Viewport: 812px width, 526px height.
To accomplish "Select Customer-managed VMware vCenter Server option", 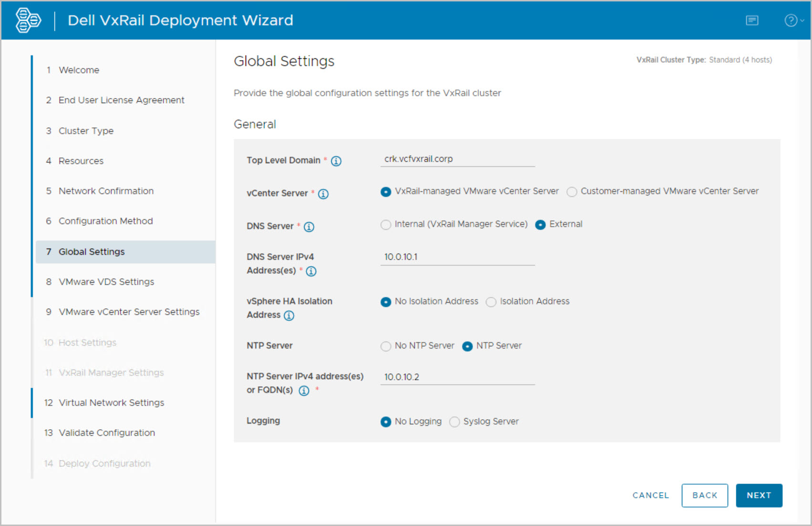I will pyautogui.click(x=572, y=192).
